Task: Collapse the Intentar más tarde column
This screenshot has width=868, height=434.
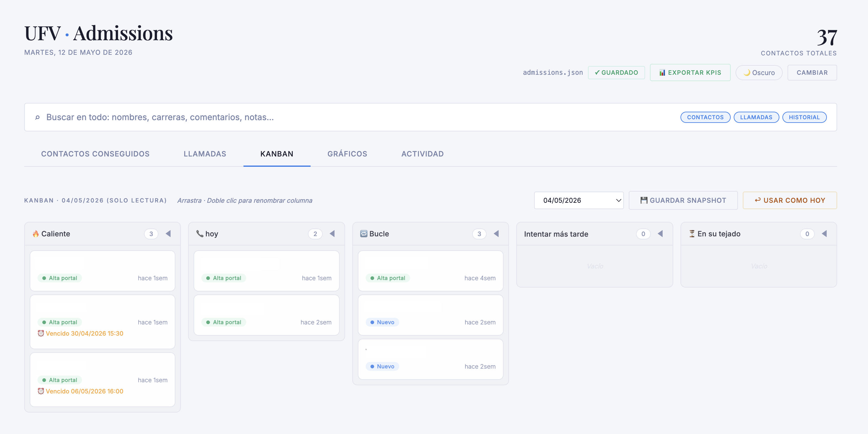Action: (x=660, y=234)
